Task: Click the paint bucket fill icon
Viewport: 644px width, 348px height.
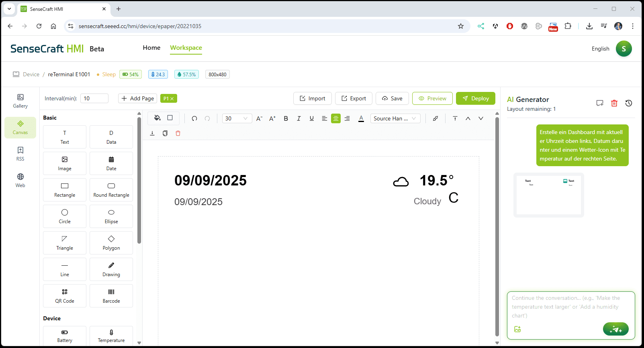Action: pyautogui.click(x=157, y=118)
